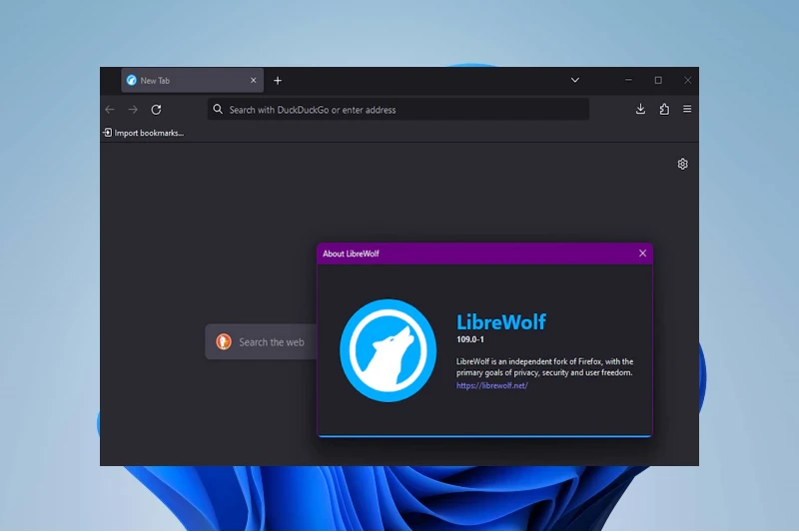The width and height of the screenshot is (799, 532).
Task: Expand the list all tabs chevron
Action: pos(575,80)
